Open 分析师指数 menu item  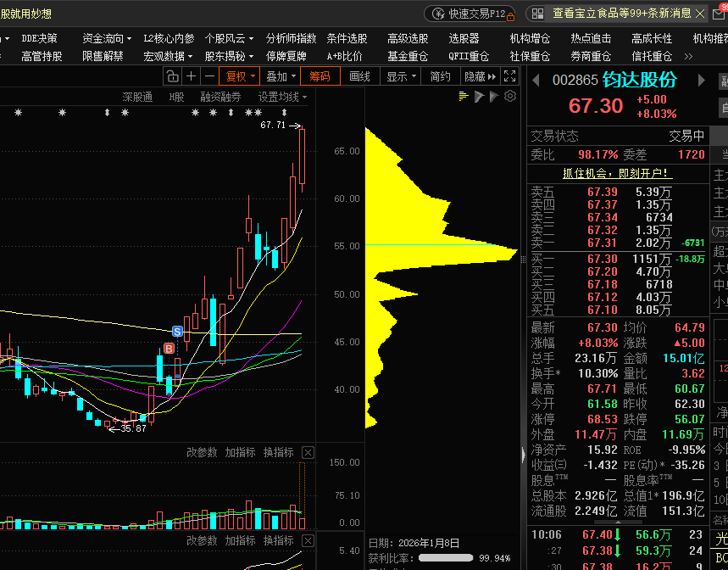pos(291,38)
